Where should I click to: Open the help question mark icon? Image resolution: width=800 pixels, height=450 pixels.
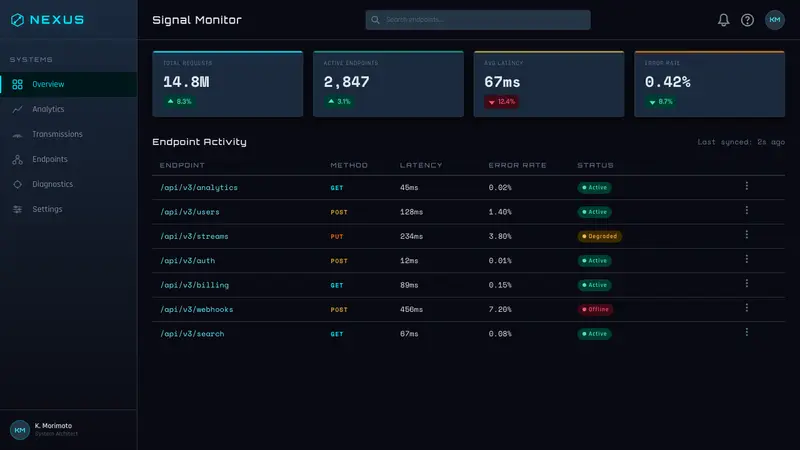tap(747, 20)
